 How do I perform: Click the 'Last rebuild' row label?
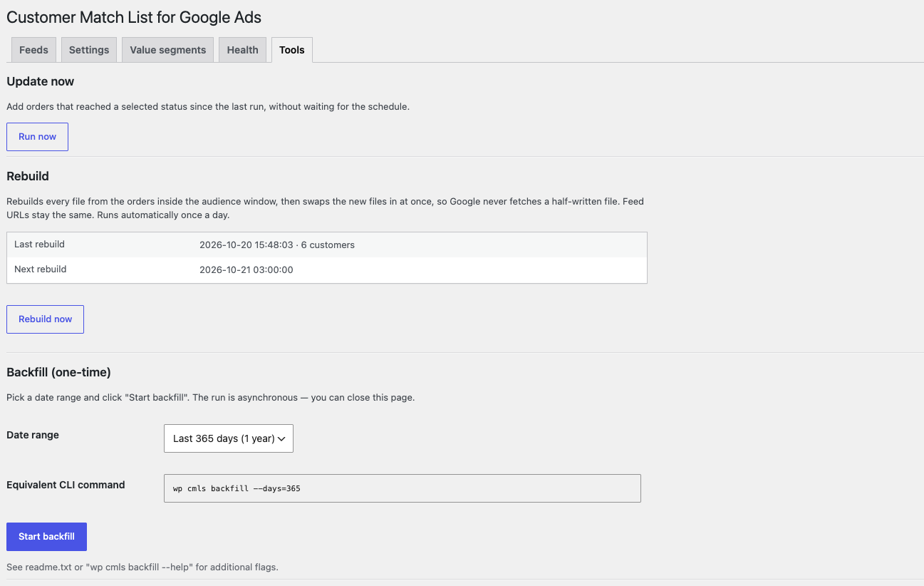point(39,245)
